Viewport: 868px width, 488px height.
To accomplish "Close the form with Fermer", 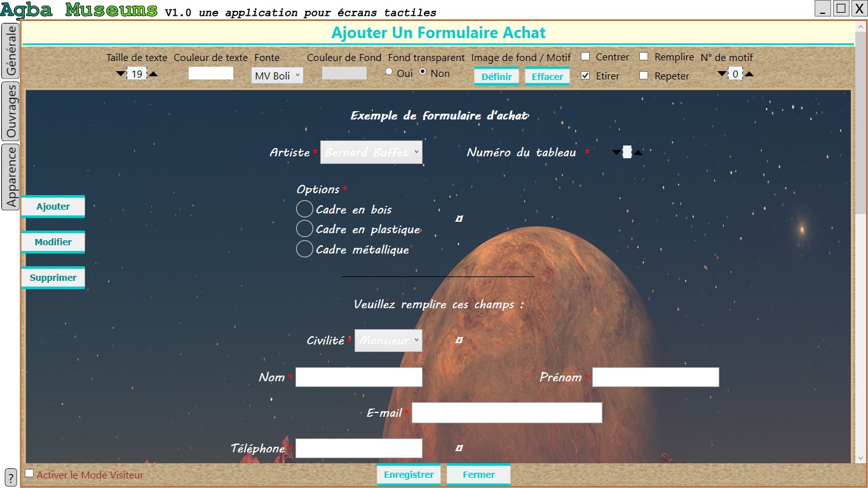I will (x=478, y=475).
